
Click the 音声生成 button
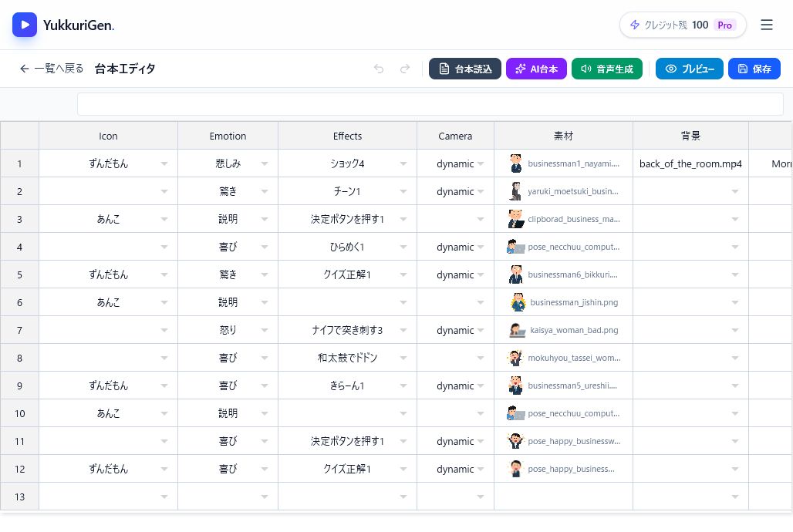click(607, 69)
